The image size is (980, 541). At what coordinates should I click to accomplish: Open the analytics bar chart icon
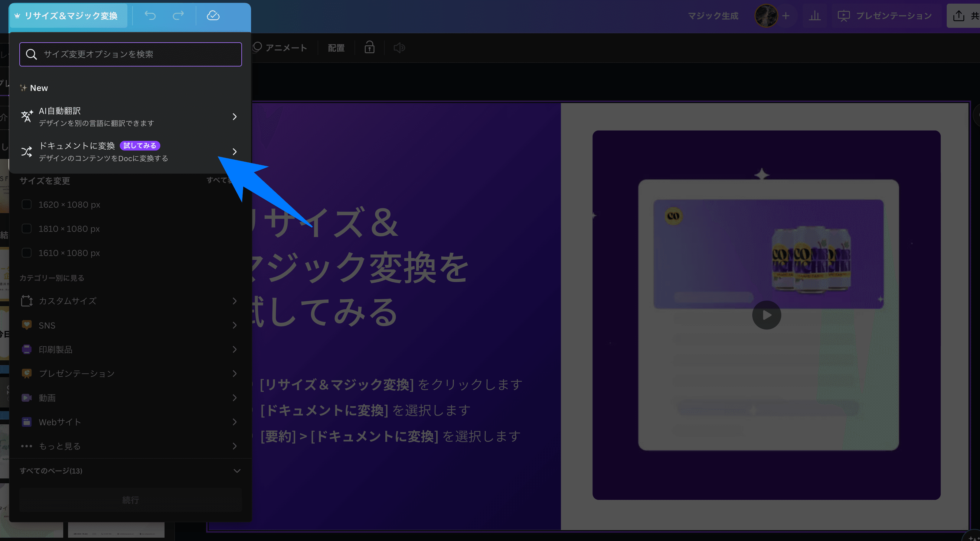[x=815, y=16]
